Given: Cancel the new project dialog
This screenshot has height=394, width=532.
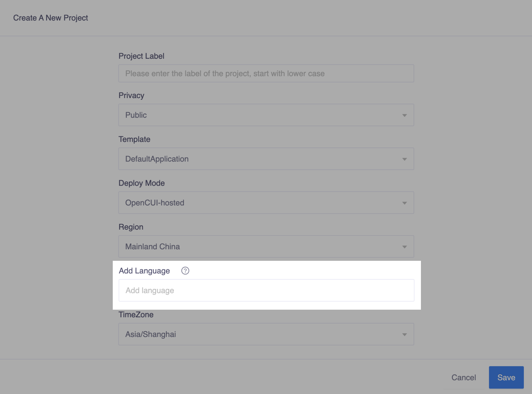Looking at the screenshot, I should [x=464, y=377].
